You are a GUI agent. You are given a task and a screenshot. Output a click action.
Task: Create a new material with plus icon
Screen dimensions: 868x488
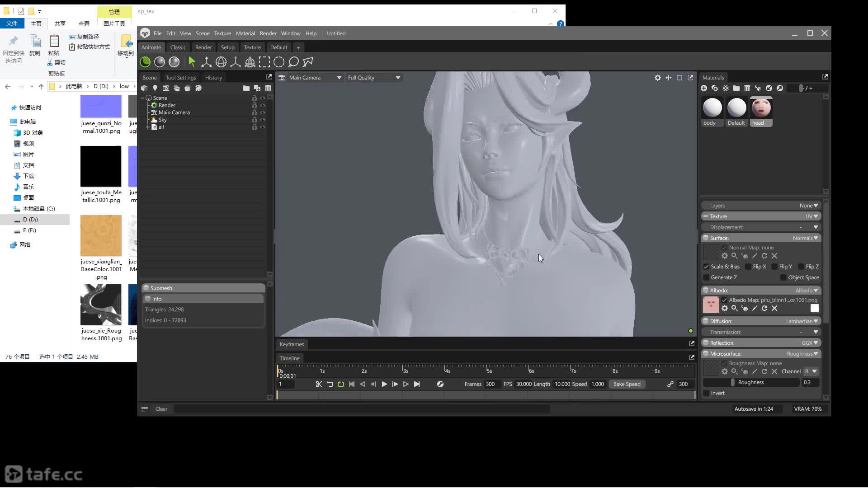click(x=704, y=88)
